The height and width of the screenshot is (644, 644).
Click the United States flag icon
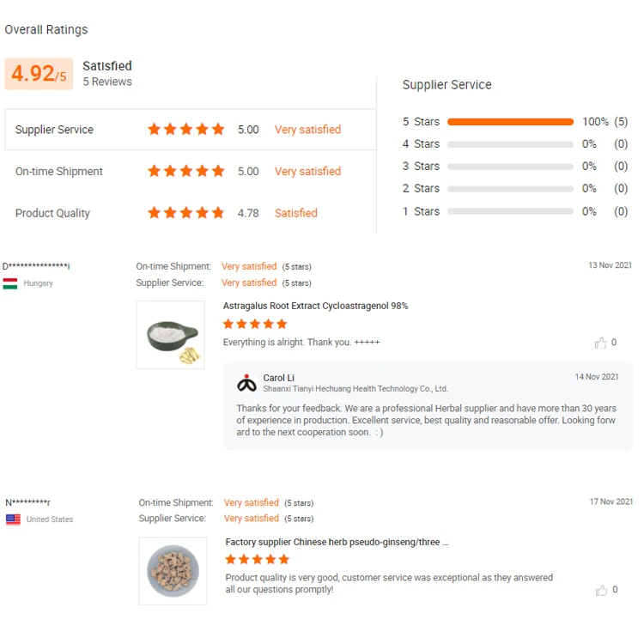tap(13, 519)
